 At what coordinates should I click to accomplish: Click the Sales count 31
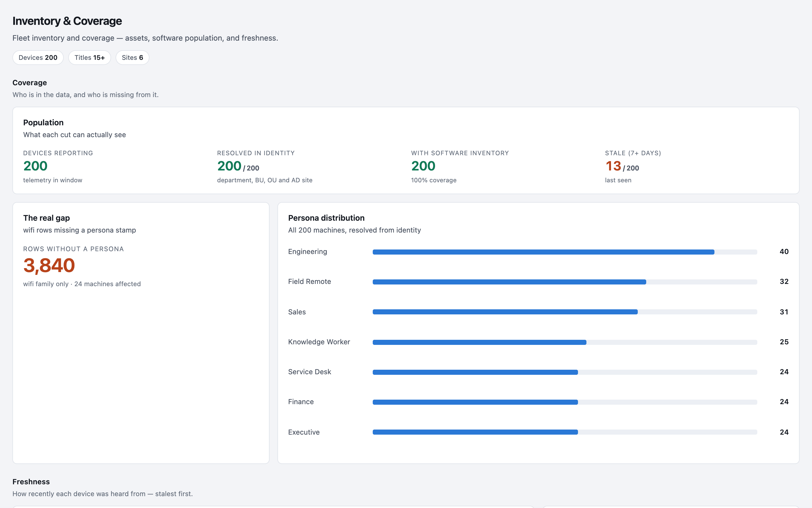(x=784, y=312)
